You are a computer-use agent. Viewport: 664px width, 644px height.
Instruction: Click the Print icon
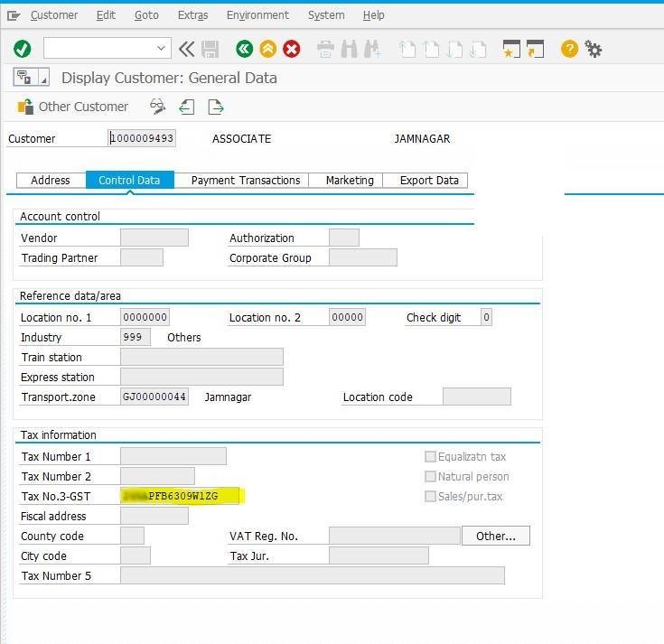tap(325, 49)
